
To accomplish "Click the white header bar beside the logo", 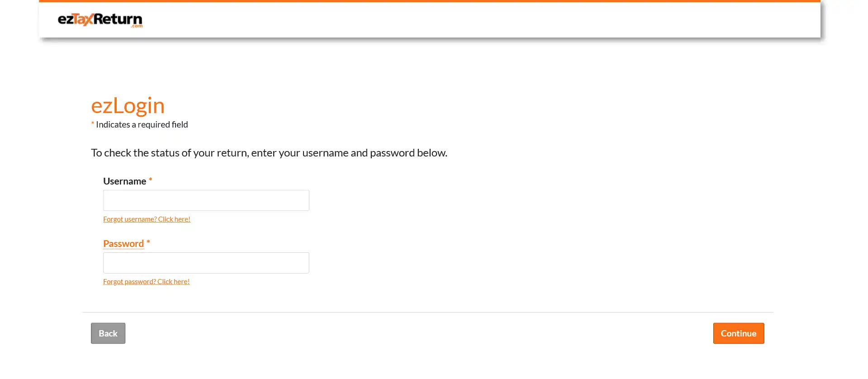I will pos(452,20).
